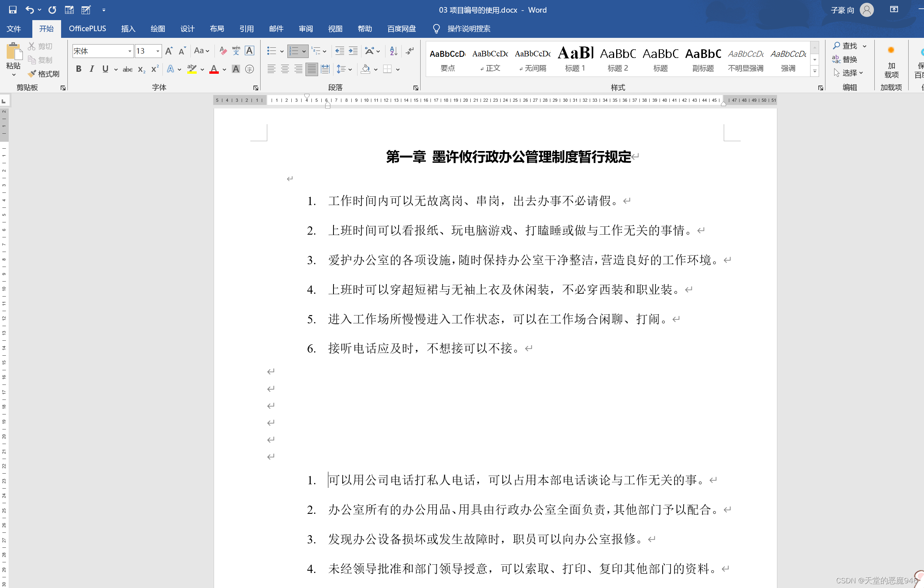Insert a bulleted list
Image resolution: width=924 pixels, height=588 pixels.
[271, 51]
